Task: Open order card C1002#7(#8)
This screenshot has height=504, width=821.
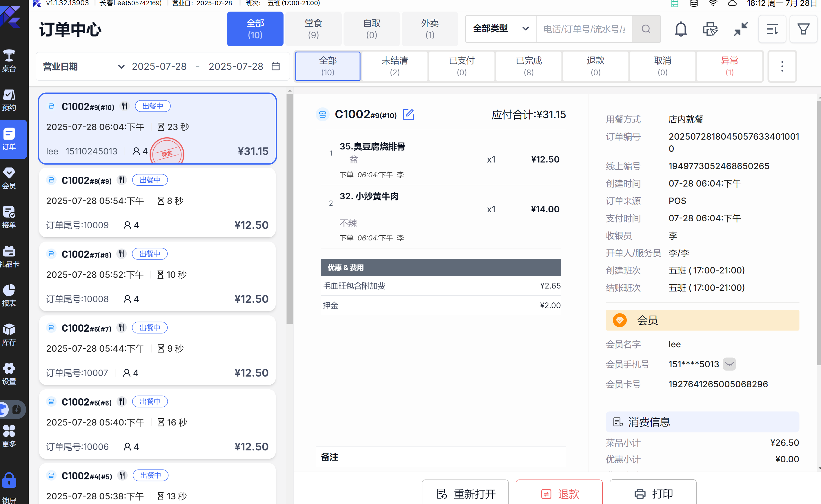Action: 157,276
